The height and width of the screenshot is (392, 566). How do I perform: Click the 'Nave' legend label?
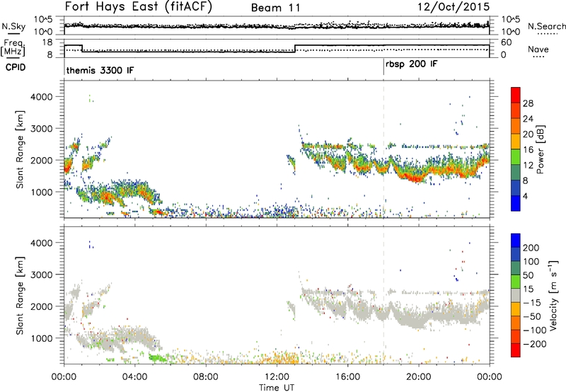point(538,50)
